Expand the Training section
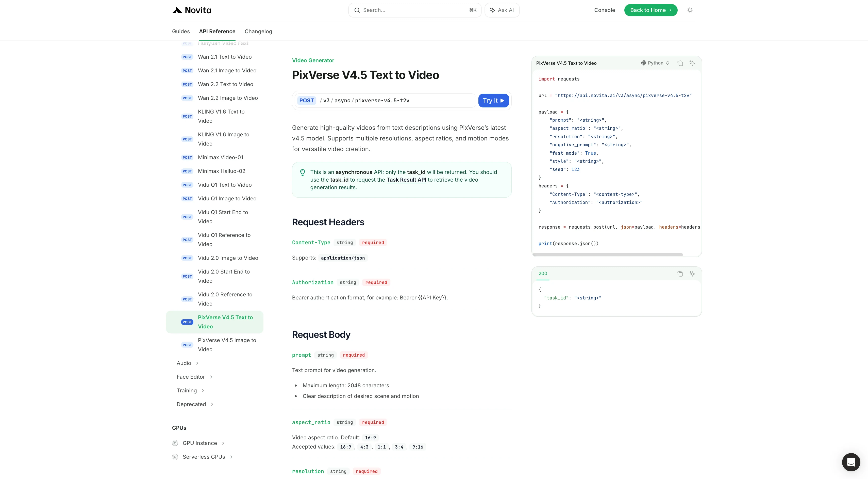Screen dimensions: 868x479 pos(190,390)
